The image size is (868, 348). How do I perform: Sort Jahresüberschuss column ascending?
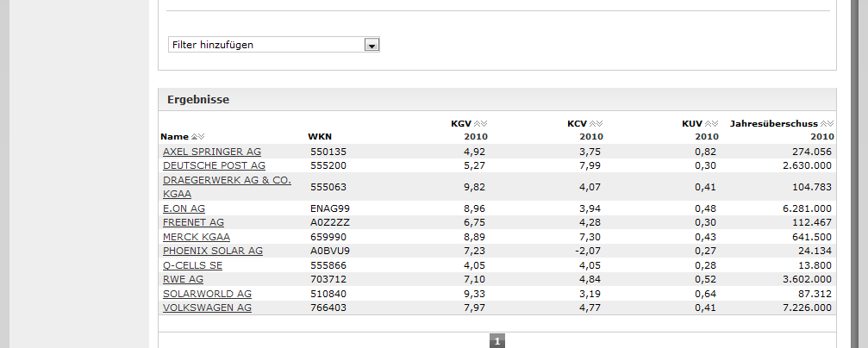pos(824,124)
